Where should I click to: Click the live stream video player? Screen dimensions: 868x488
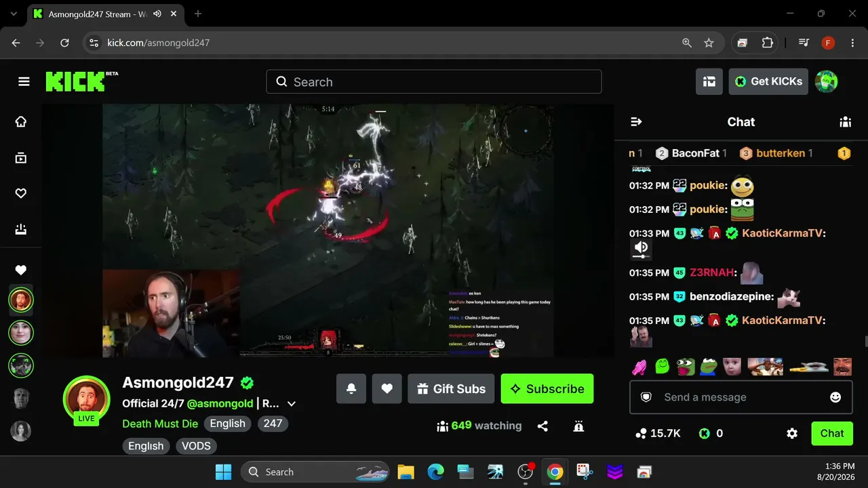pyautogui.click(x=328, y=230)
